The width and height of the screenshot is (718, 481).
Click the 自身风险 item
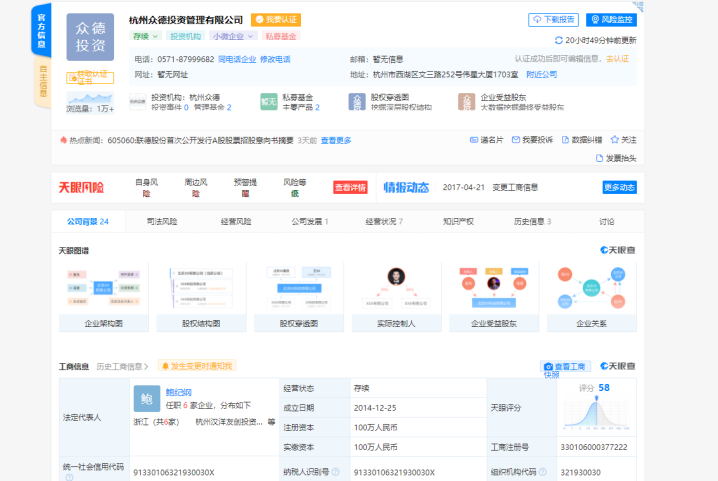click(147, 188)
